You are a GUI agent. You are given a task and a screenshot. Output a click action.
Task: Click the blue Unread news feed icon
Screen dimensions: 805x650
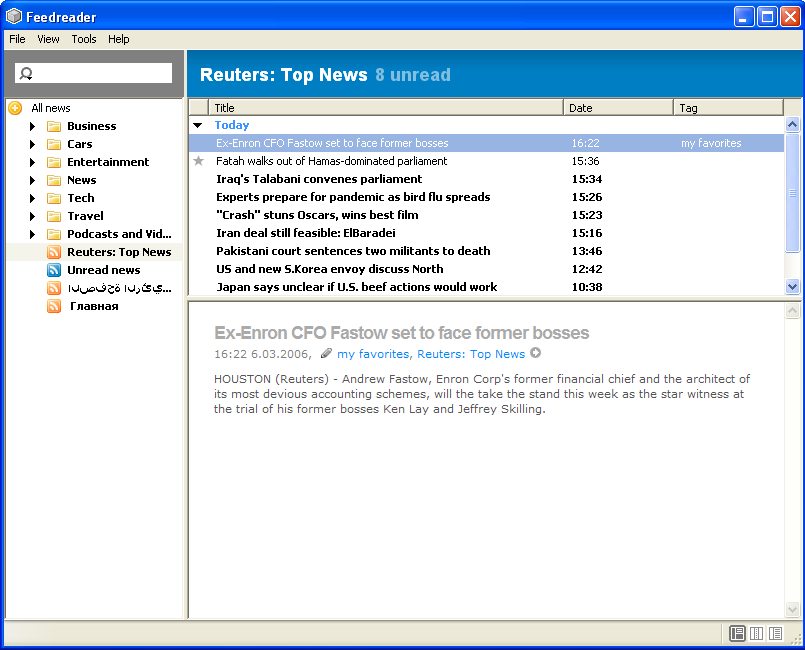coord(53,270)
